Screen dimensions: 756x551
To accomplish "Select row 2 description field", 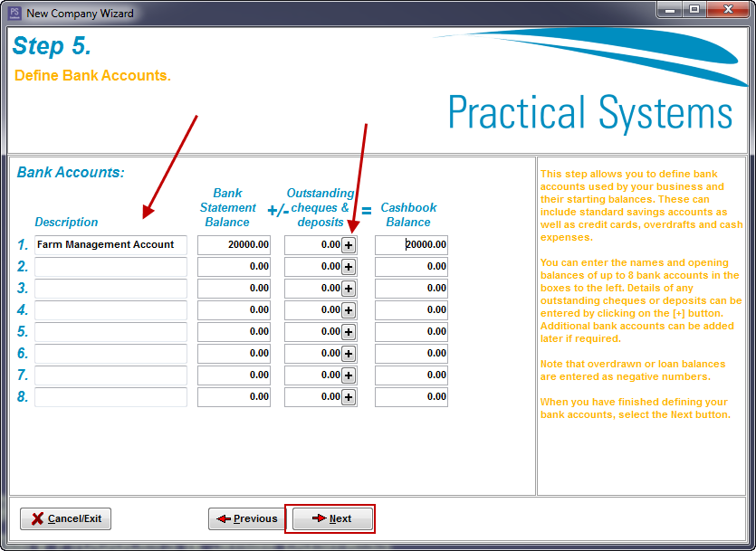I will pyautogui.click(x=110, y=267).
